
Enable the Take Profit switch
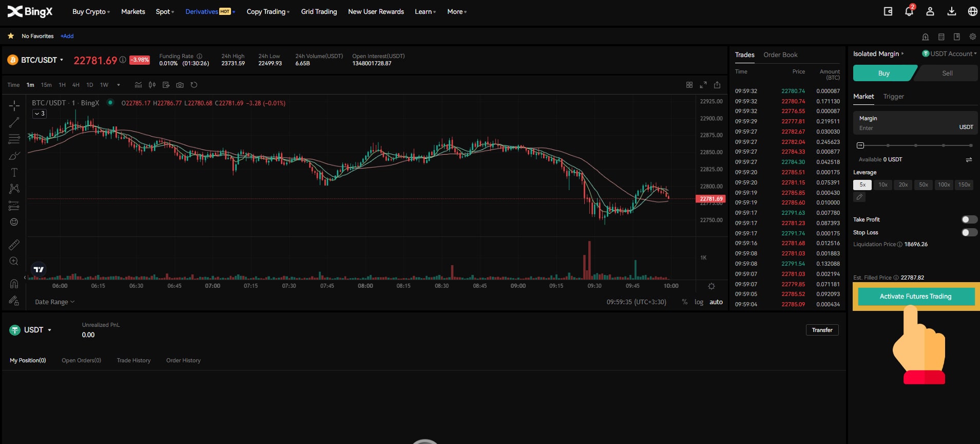tap(969, 219)
